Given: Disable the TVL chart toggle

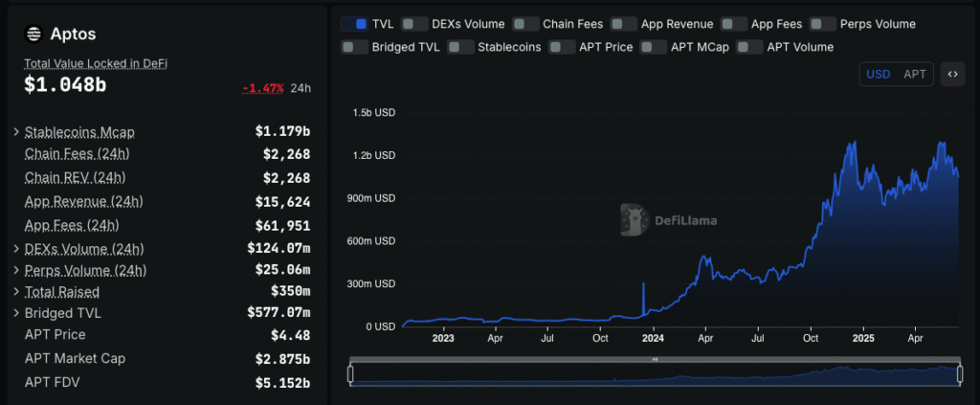Looking at the screenshot, I should tap(355, 23).
